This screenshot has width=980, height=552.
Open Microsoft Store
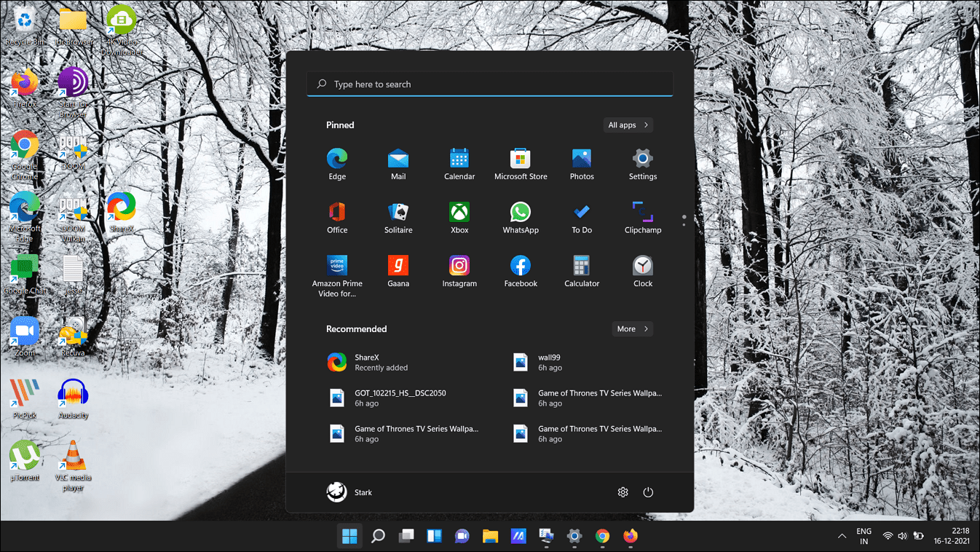[521, 165]
